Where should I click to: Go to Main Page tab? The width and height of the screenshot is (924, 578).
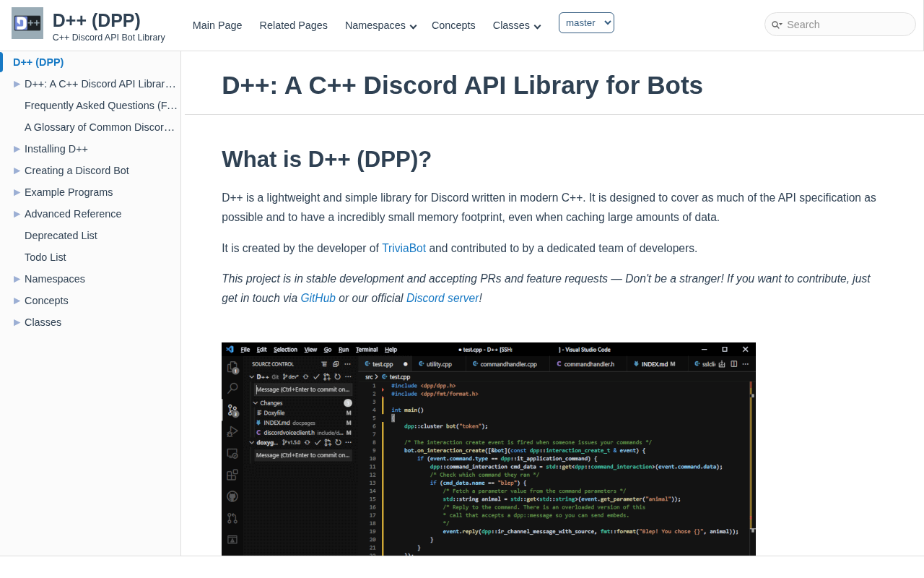pyautogui.click(x=217, y=25)
